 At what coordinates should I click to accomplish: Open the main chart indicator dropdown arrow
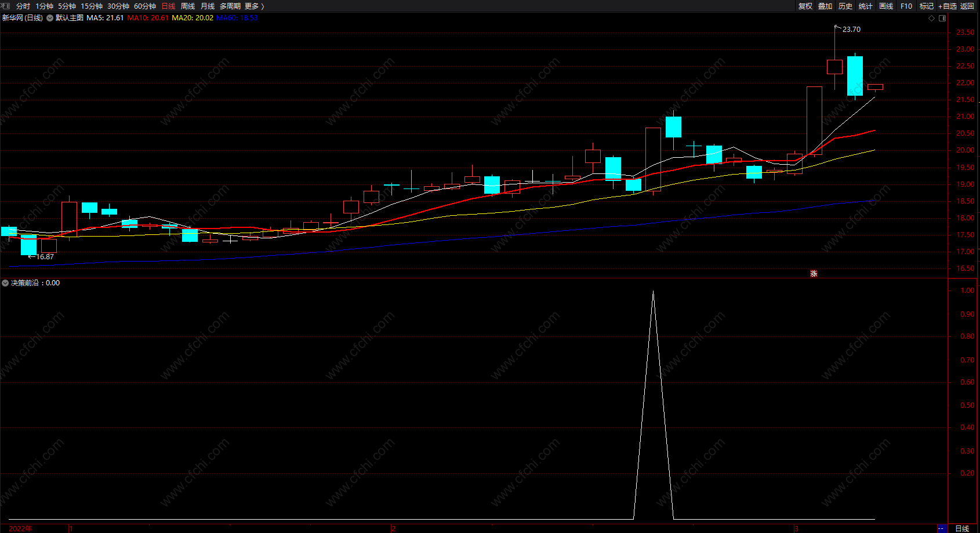click(50, 18)
